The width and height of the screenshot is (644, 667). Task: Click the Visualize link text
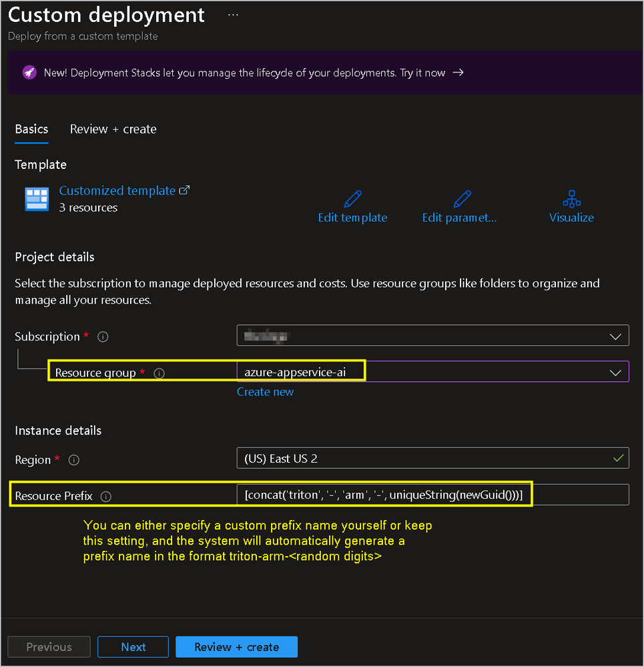571,218
